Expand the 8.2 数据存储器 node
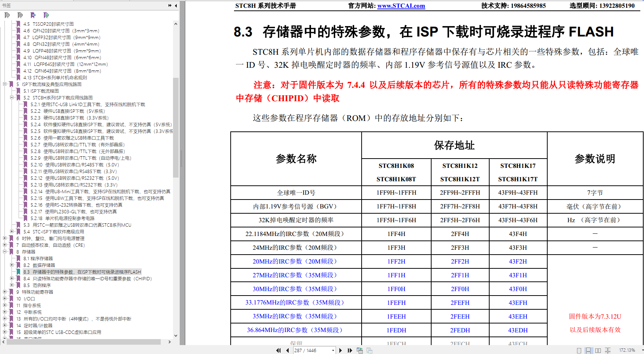This screenshot has width=644, height=354. tap(12, 265)
